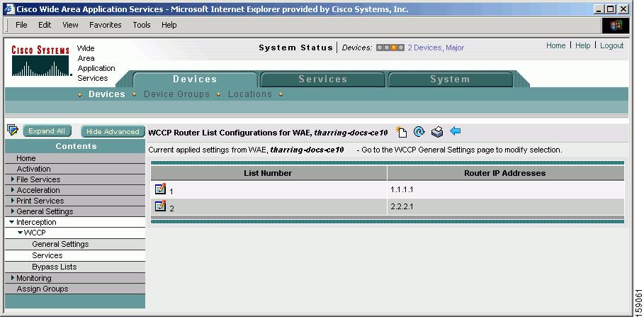Open the Help link at top right
Viewport: 644px width, 317px height.
[583, 45]
